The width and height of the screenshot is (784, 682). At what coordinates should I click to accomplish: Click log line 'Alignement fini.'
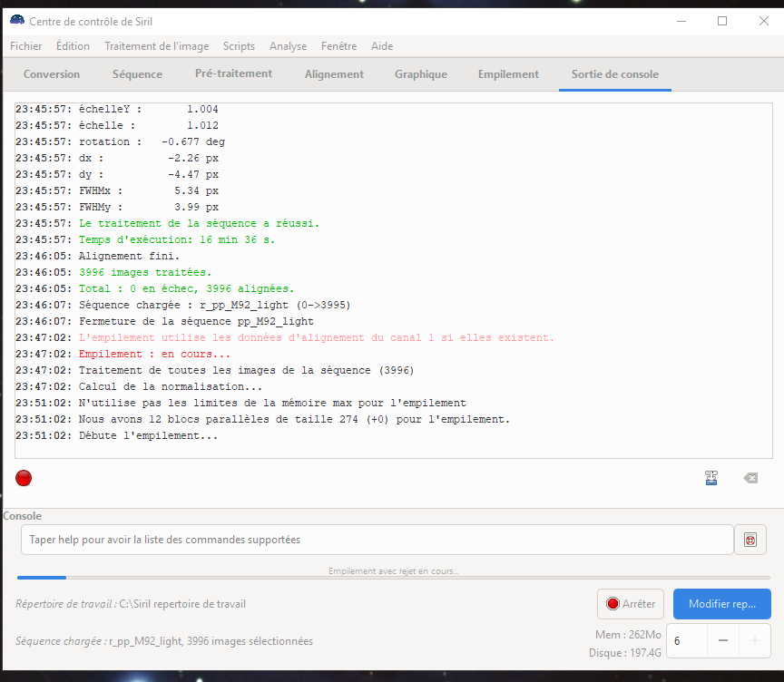(129, 256)
